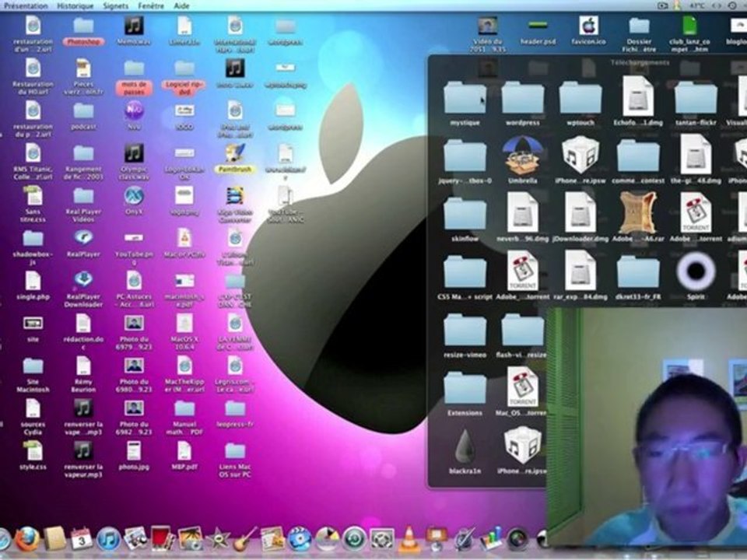Select the Photoshop folder on desktop
Screen dimensions: 747x560
[x=83, y=26]
